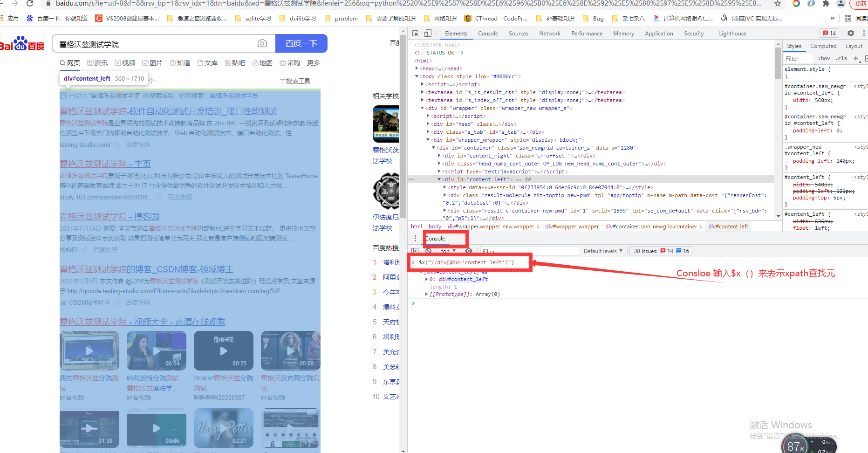Expand the head element node
This screenshot has height=453, width=868.
[417, 69]
